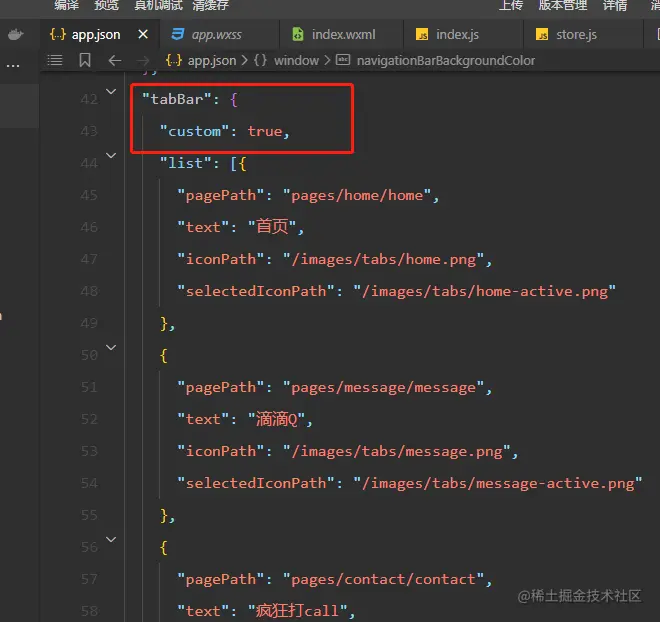
Task: Click "/images/tabs/message.png" value
Action: 397,451
